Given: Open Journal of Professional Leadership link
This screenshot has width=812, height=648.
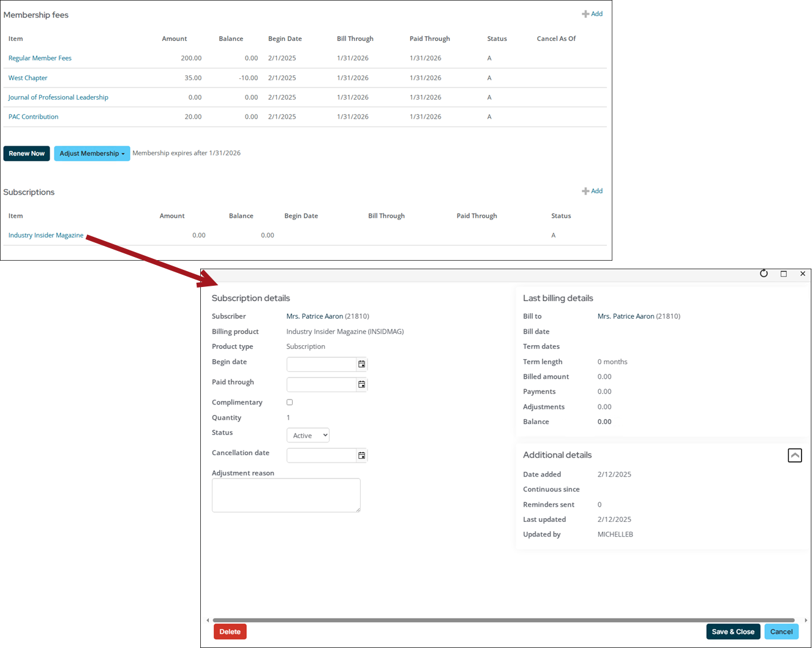Looking at the screenshot, I should tap(58, 97).
